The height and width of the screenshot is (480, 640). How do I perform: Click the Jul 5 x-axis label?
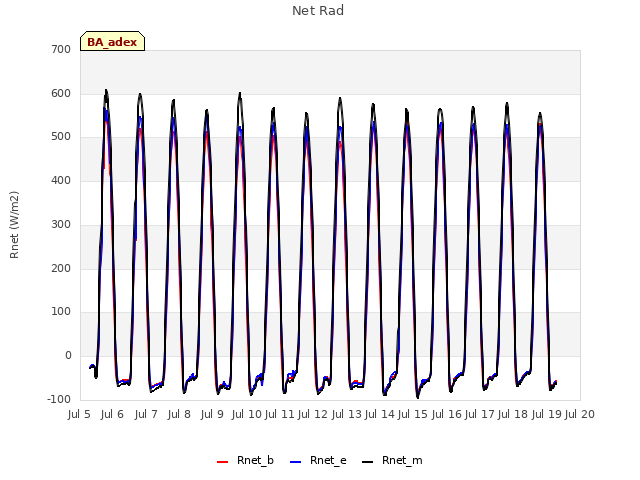click(x=79, y=414)
